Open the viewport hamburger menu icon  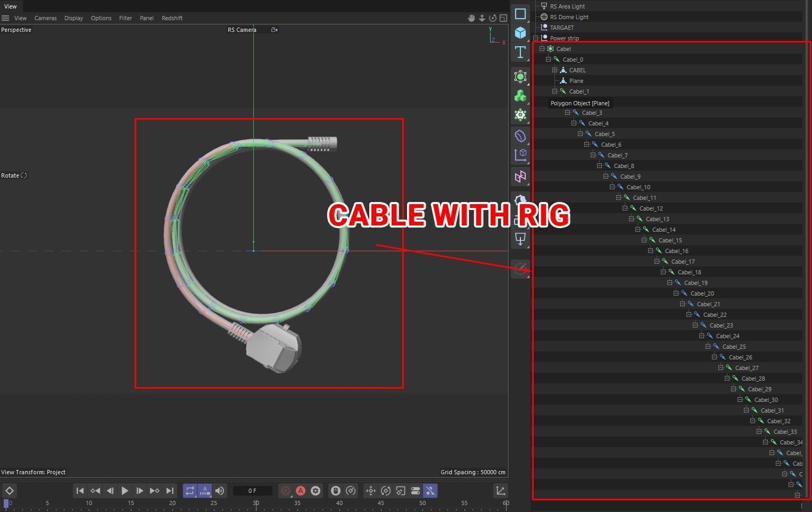(5, 18)
